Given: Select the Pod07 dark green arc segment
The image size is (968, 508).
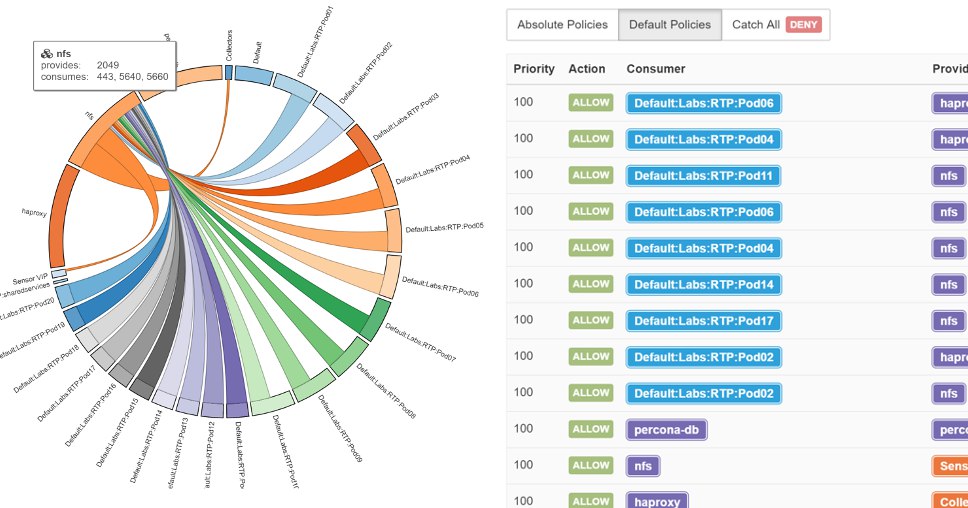Looking at the screenshot, I should [x=375, y=319].
